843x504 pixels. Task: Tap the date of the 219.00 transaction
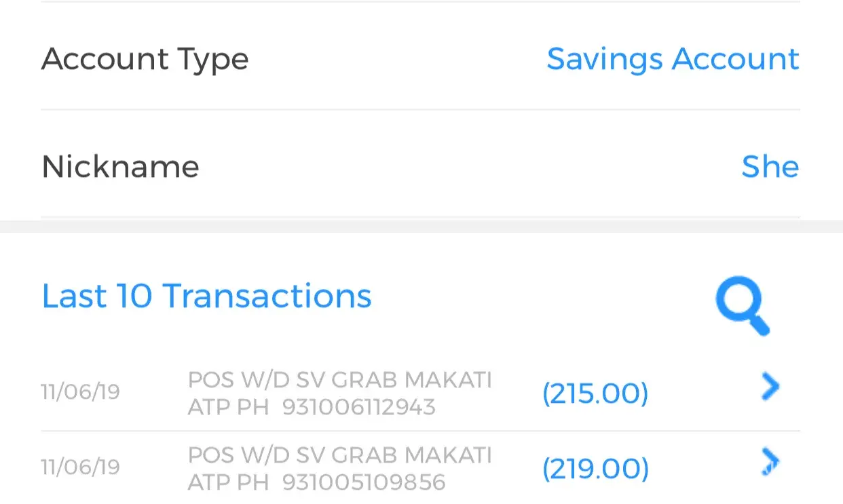(80, 467)
